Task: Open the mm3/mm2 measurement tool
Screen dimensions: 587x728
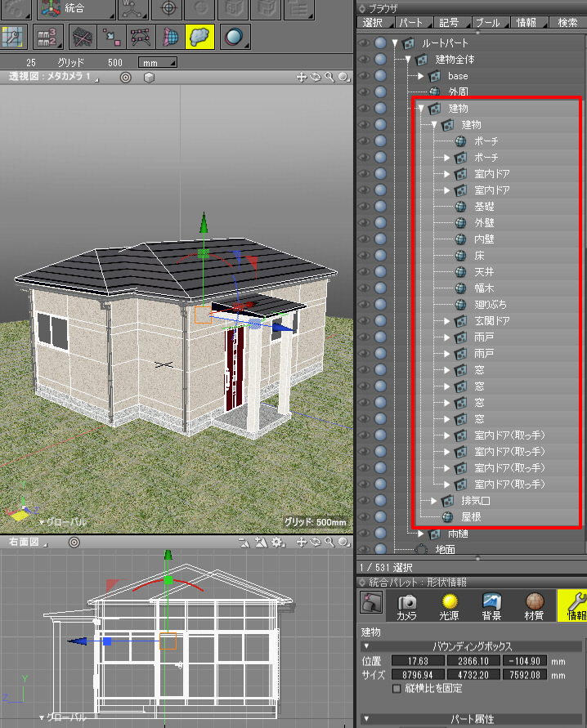Action: (47, 37)
